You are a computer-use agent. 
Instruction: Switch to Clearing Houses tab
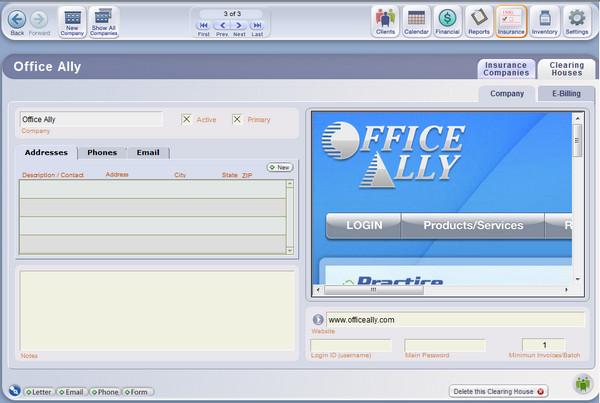pos(567,69)
